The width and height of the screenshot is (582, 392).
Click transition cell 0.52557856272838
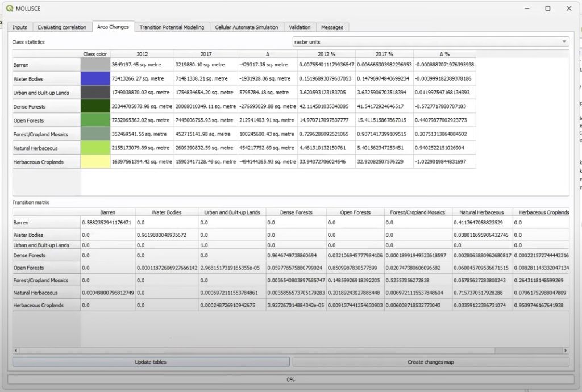point(418,280)
